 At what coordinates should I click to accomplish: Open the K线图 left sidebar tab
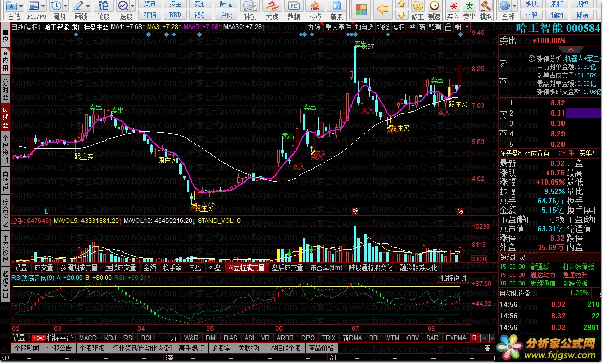click(x=5, y=118)
